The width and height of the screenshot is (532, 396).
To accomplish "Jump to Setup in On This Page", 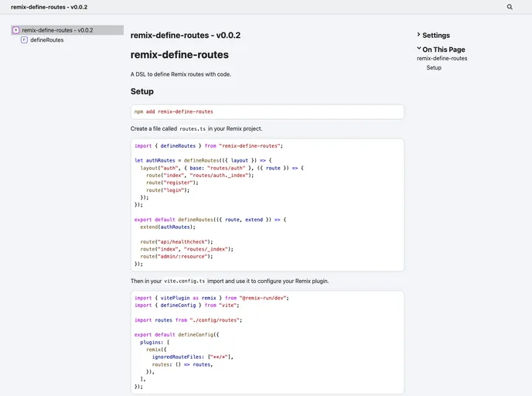I will 434,67.
